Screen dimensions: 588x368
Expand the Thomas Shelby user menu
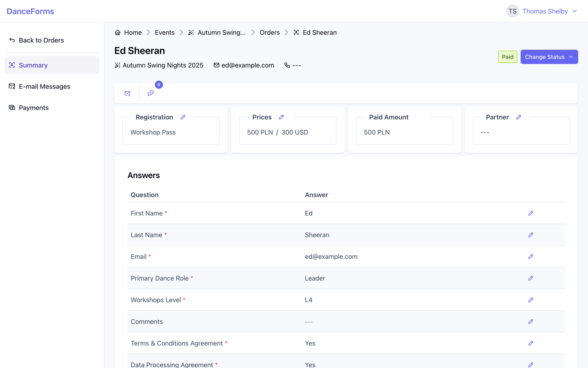click(549, 11)
